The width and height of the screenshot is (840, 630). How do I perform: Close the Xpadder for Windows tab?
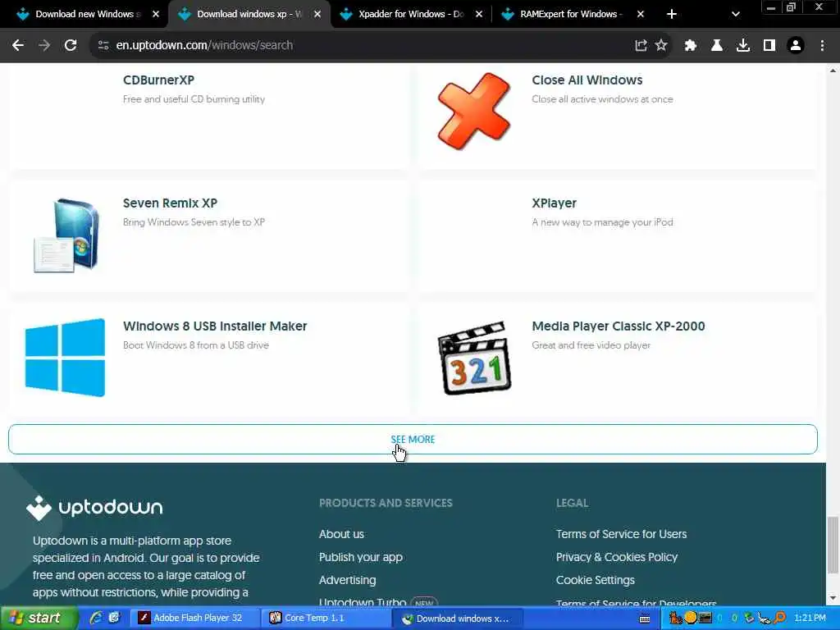tap(479, 15)
